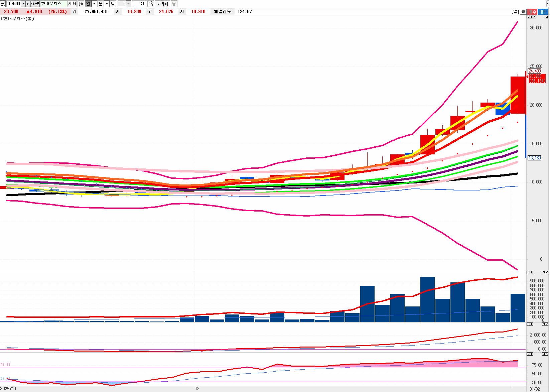Click the red 매수 buy button
The image size is (550, 392).
(x=532, y=12)
